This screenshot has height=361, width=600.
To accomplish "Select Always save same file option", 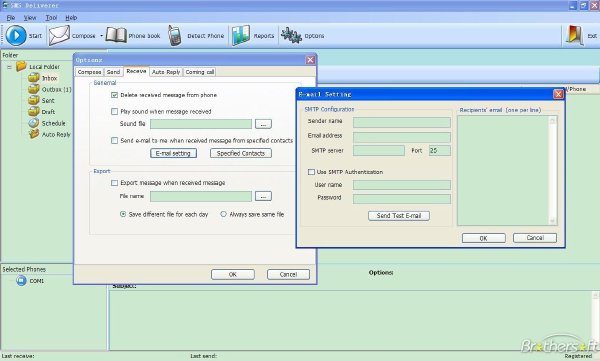I will 223,214.
